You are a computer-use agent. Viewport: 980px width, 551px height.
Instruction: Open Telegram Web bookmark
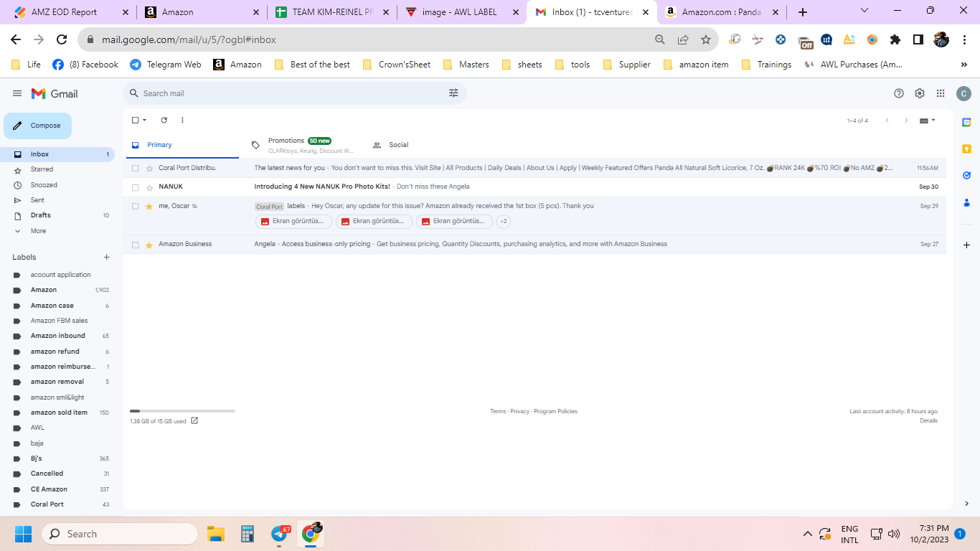click(166, 65)
